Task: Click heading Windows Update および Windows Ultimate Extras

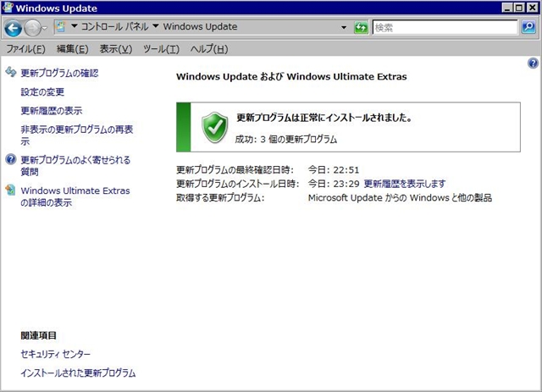Action: point(291,76)
